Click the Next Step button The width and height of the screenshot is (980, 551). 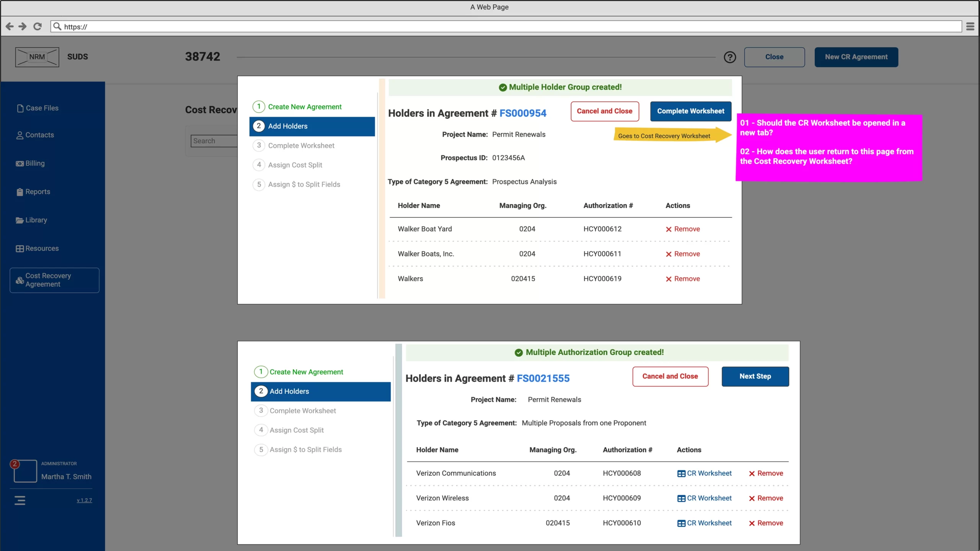(x=755, y=377)
